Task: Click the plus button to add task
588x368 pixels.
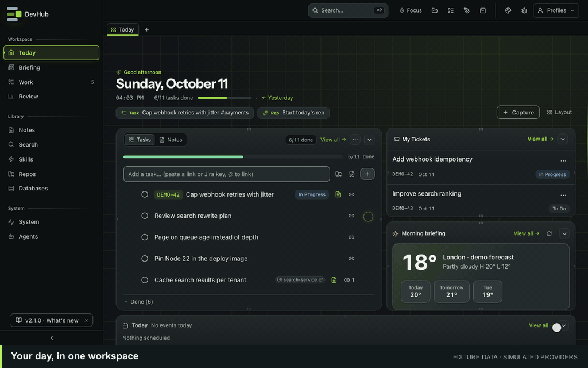Action: (x=367, y=174)
